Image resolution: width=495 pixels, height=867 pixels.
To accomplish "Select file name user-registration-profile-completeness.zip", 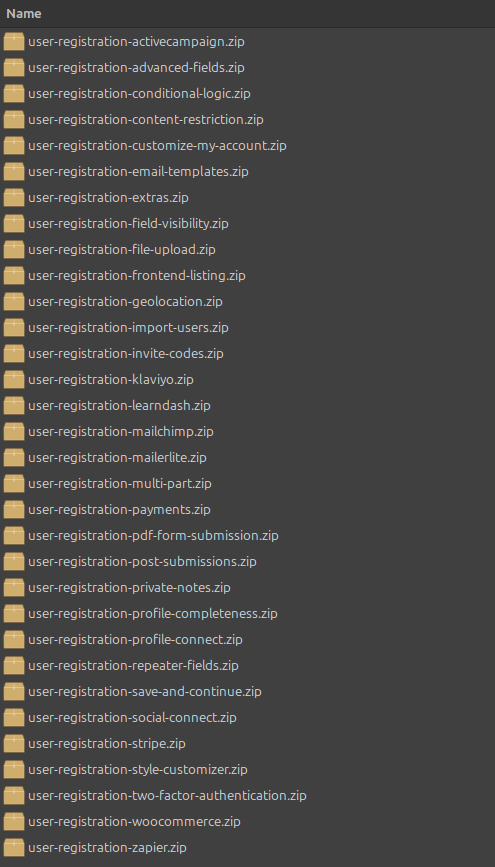I will click(153, 613).
